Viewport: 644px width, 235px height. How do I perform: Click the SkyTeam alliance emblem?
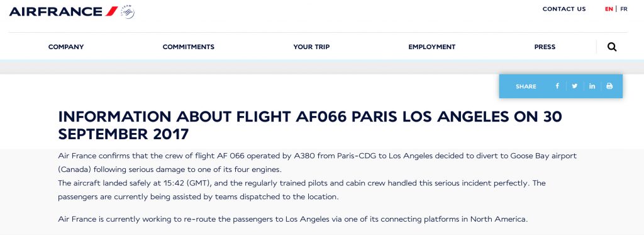128,11
